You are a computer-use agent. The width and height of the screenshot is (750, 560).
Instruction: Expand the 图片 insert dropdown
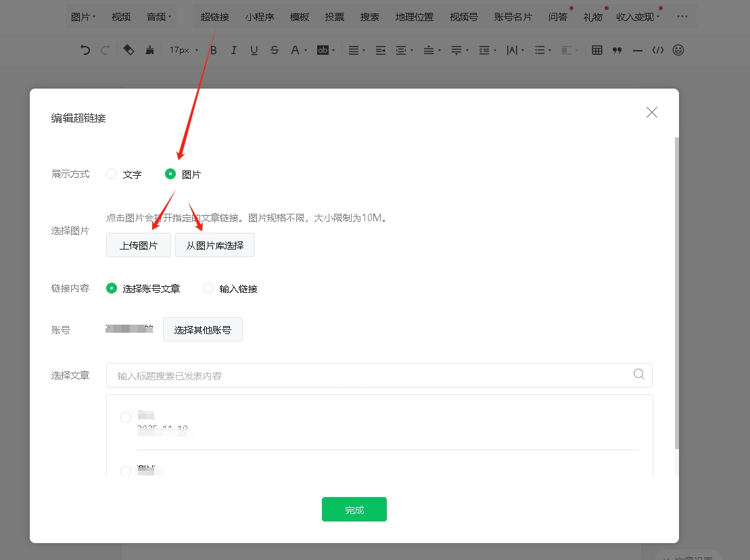[x=83, y=17]
